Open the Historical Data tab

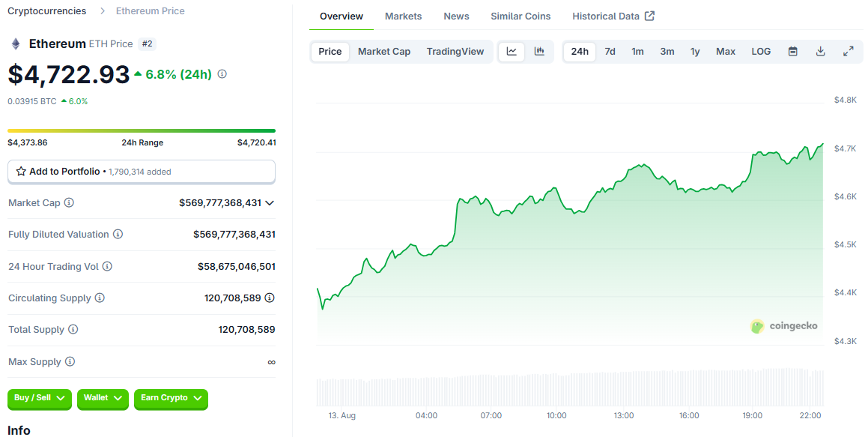(x=613, y=16)
